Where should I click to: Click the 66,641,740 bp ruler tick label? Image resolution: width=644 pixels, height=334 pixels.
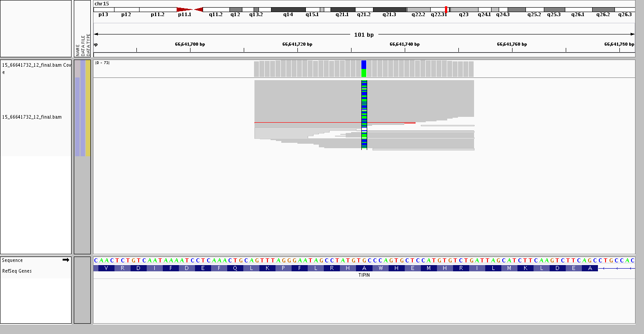pyautogui.click(x=404, y=44)
